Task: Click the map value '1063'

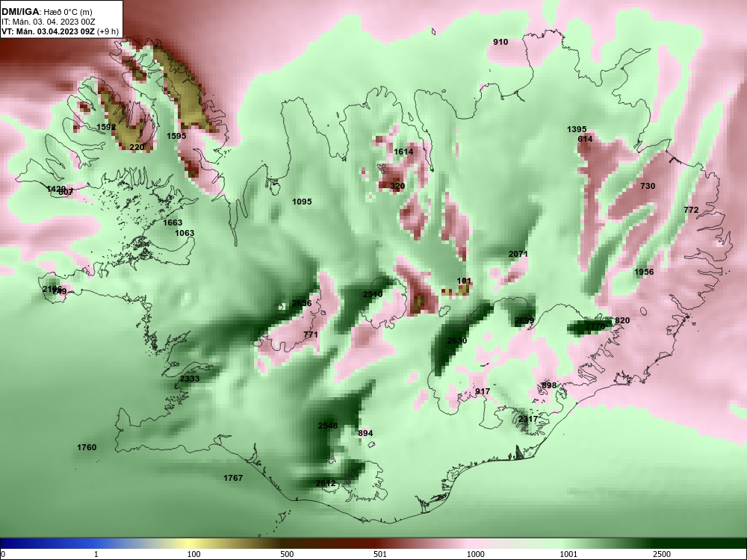Action: click(185, 233)
